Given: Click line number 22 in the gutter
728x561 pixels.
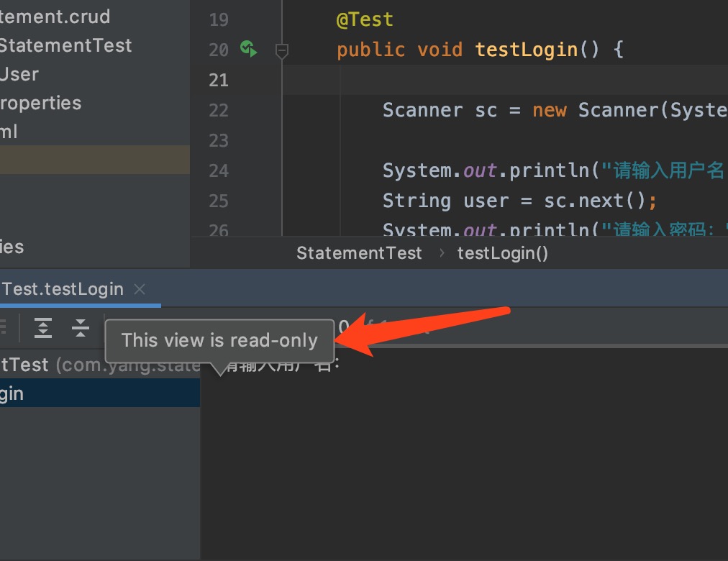Looking at the screenshot, I should pos(219,111).
